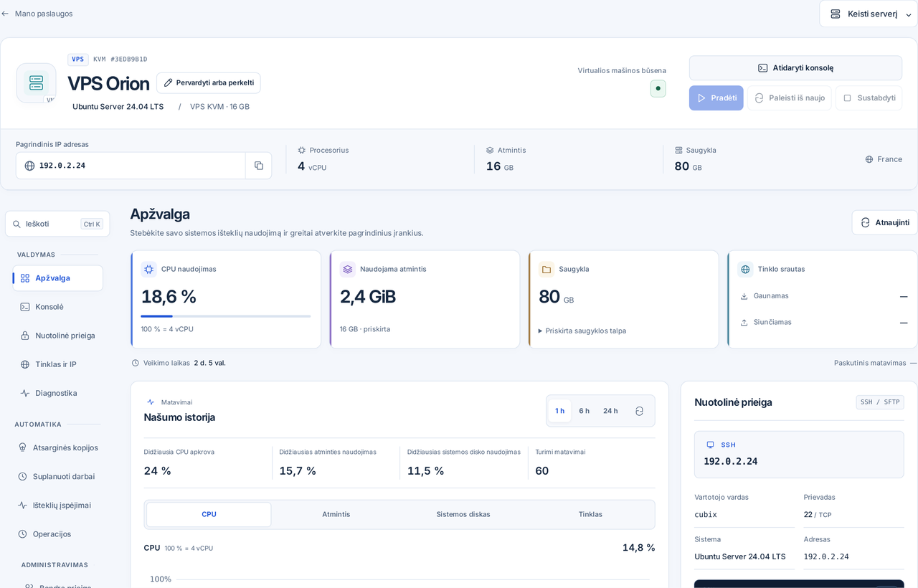Stop the VM with Sustabdyti
This screenshot has width=918, height=588.
point(869,98)
